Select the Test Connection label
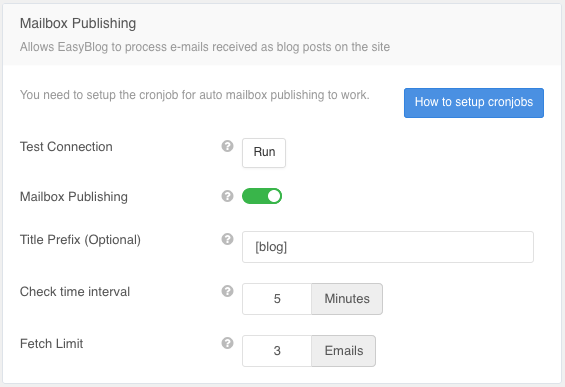The height and width of the screenshot is (387, 565). pos(66,147)
